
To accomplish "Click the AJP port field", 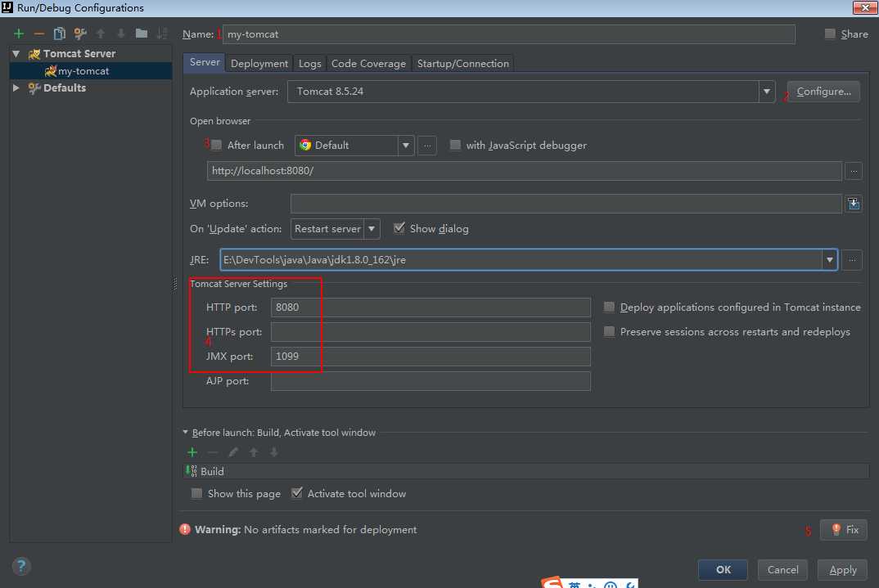I will point(430,381).
